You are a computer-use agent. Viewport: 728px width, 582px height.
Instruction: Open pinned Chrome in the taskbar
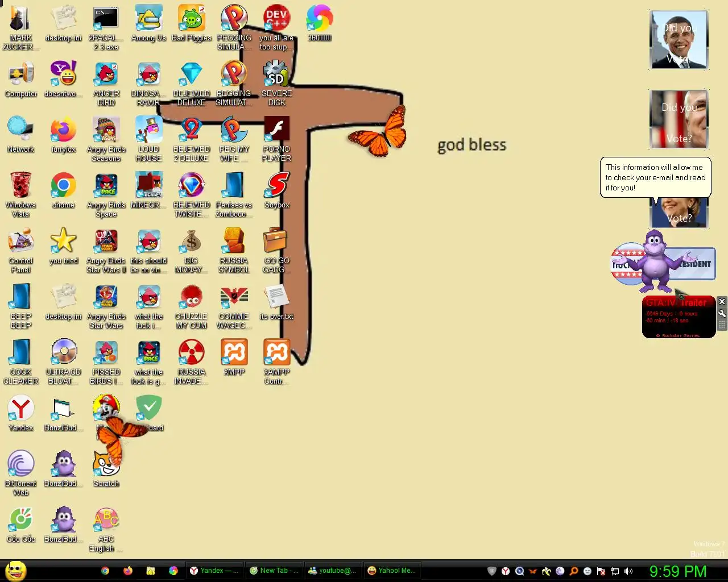105,571
